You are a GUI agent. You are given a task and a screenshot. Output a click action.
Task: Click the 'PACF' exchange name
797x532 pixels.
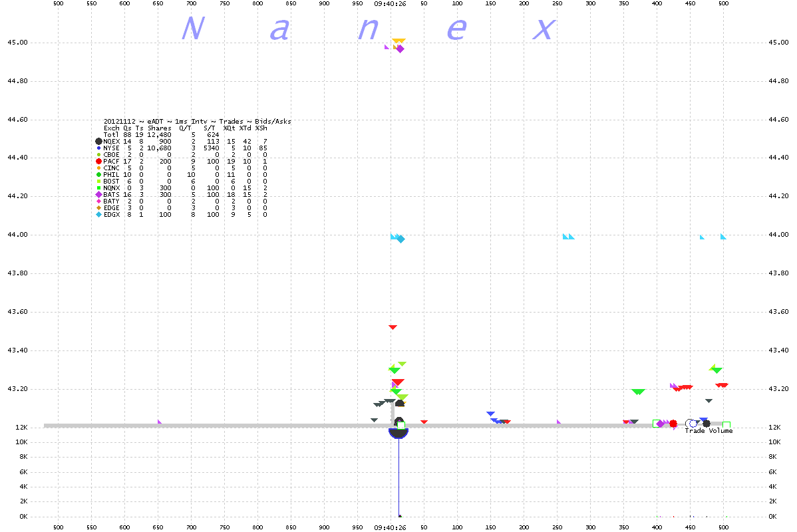click(111, 161)
